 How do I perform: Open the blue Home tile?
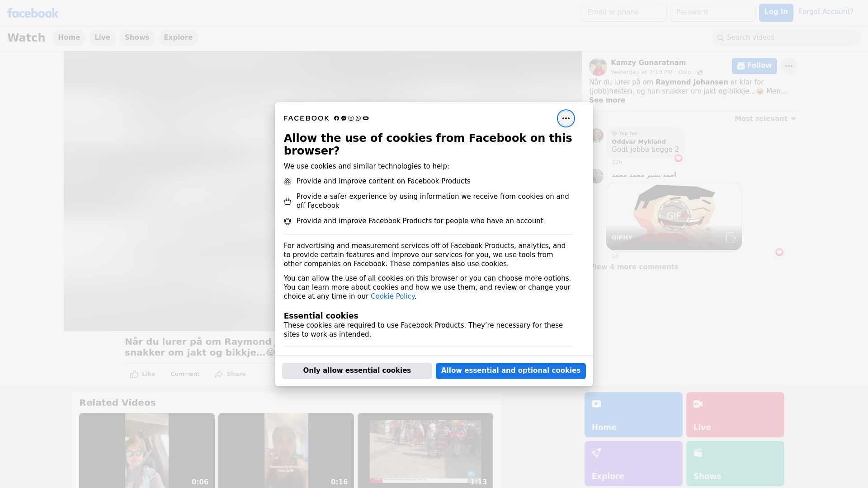point(633,415)
